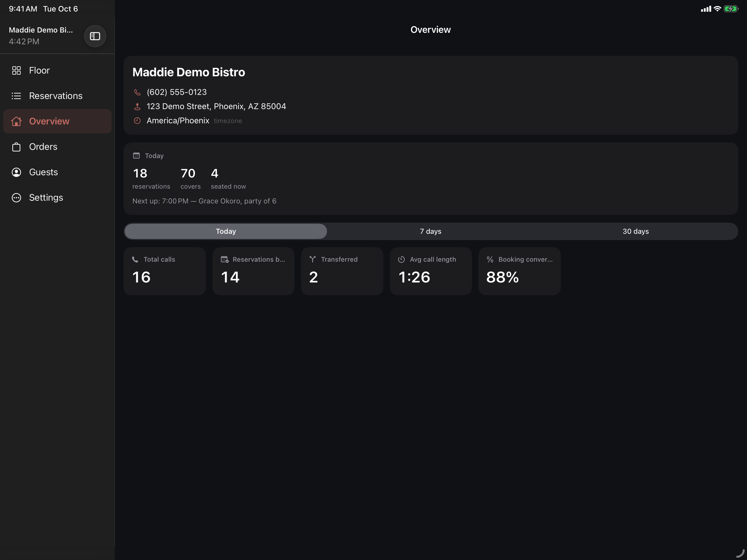Open the Avg call length 1:26 card
Screen dimensions: 747x560
tap(431, 271)
